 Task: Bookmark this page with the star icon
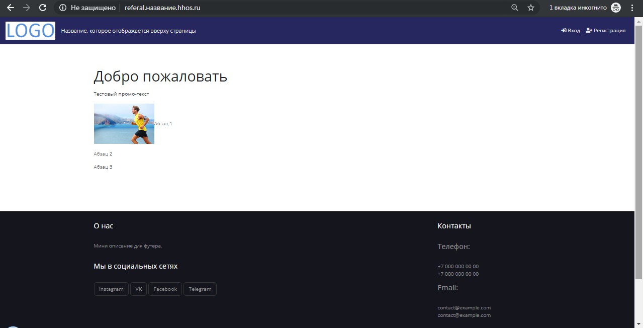click(530, 8)
